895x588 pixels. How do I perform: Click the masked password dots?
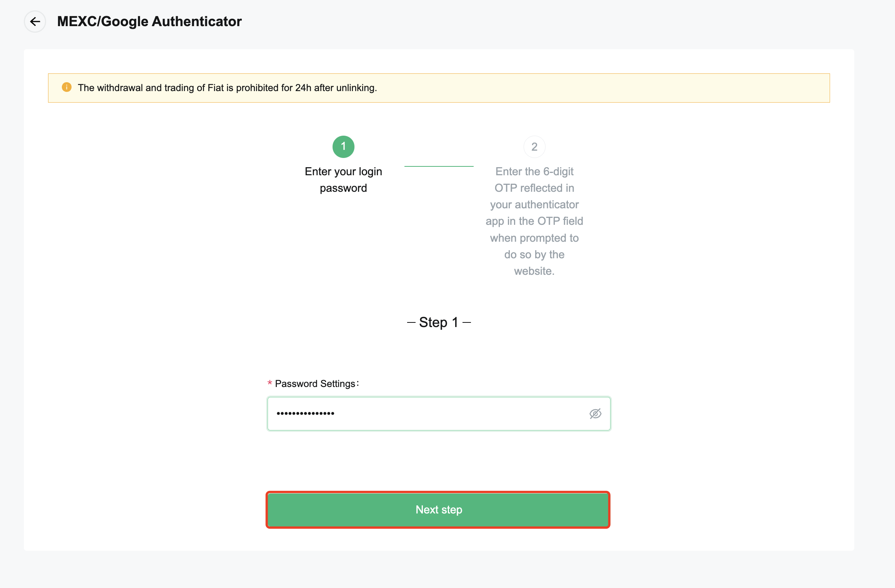pos(306,414)
